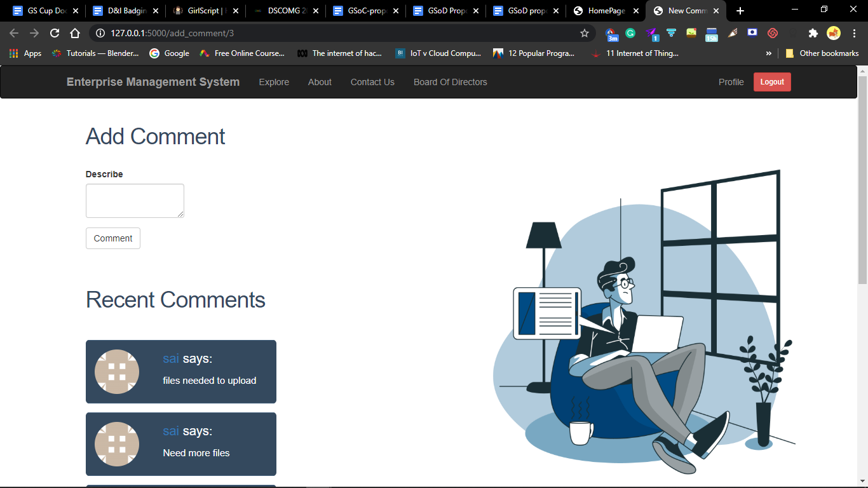The height and width of the screenshot is (488, 868).
Task: Open the IoT v Cloud Compu... bookmark
Action: [x=438, y=53]
